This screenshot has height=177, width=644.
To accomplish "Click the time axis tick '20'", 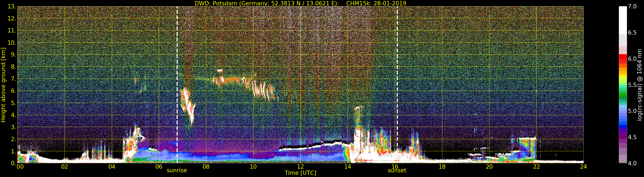I will point(489,166).
